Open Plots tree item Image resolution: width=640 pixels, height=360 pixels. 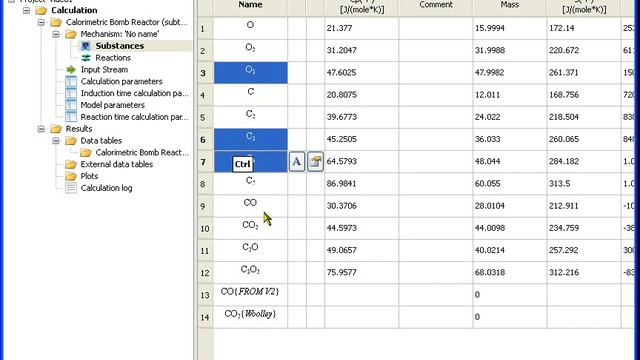(89, 176)
